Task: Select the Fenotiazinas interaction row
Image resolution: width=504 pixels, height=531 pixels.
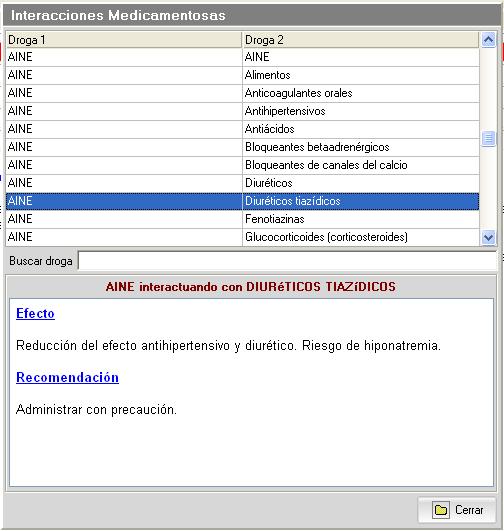Action: point(243,219)
